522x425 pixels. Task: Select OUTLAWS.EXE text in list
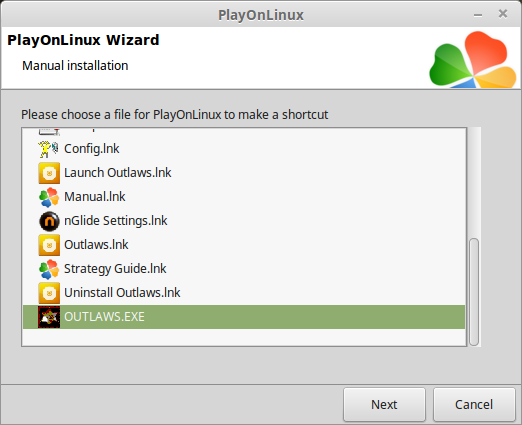click(104, 317)
